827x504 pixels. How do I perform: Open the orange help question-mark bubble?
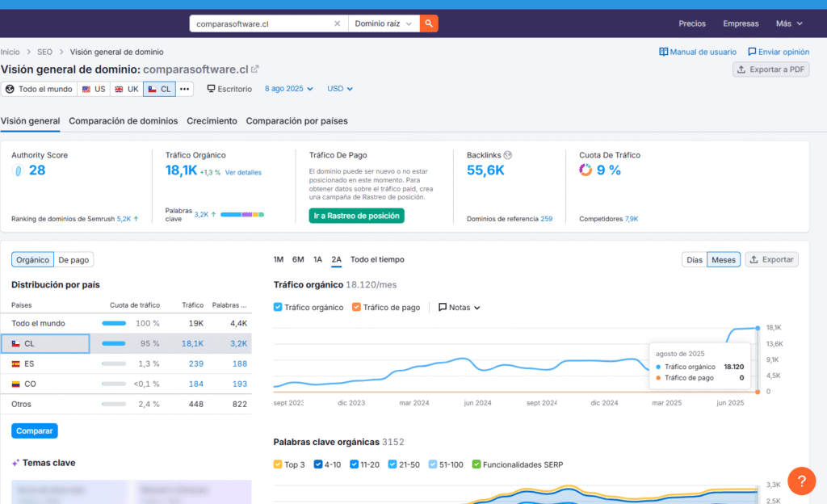click(801, 481)
